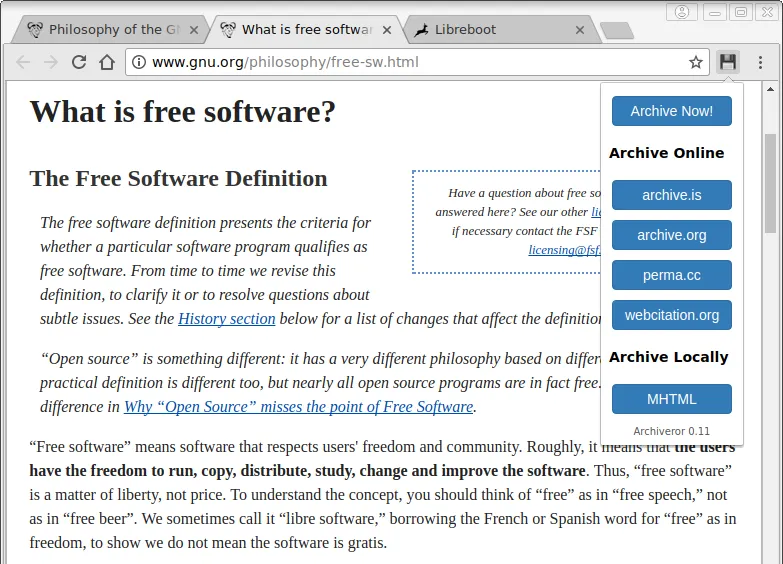This screenshot has height=564, width=783.
Task: Switch to the Philosophy of the GNU tab
Action: coord(112,30)
